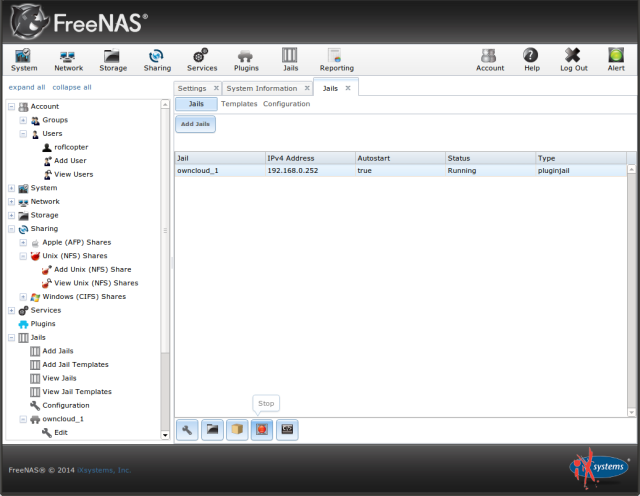The height and width of the screenshot is (496, 640).
Task: Select the Jails sub-tab
Action: 196,104
